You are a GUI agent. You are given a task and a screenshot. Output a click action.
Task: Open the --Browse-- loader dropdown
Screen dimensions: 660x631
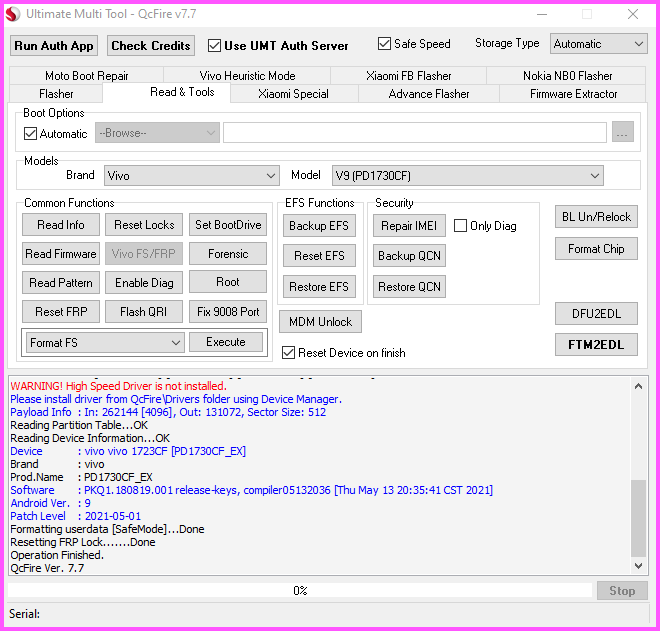157,133
